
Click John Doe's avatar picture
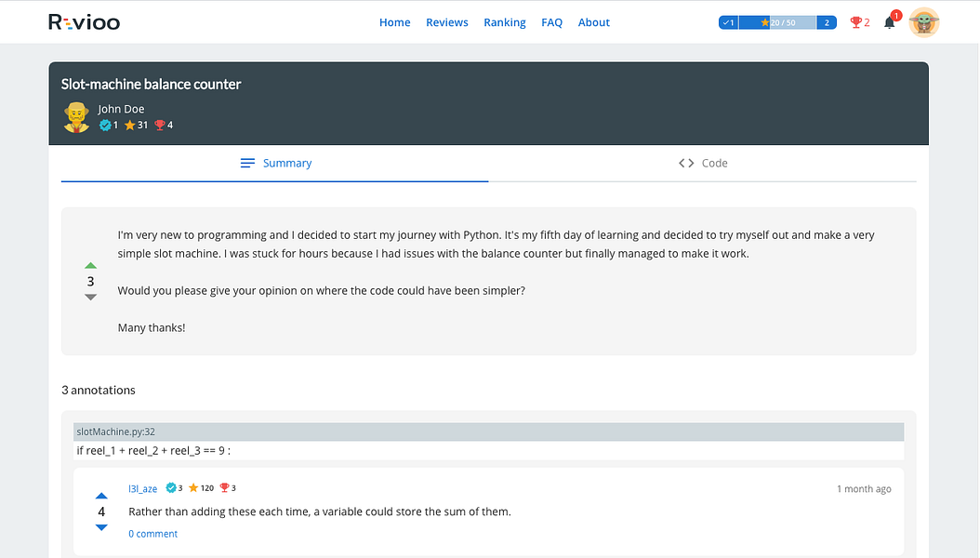click(x=76, y=117)
